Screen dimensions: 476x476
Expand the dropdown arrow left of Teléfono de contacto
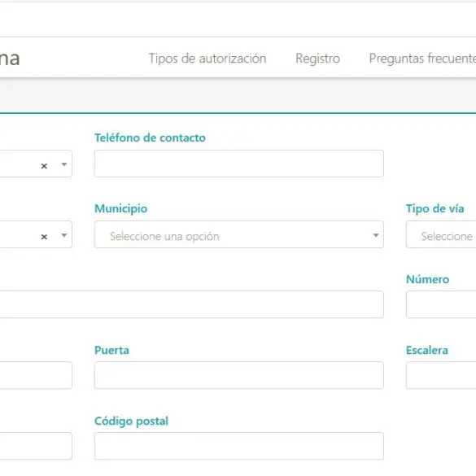(x=63, y=164)
